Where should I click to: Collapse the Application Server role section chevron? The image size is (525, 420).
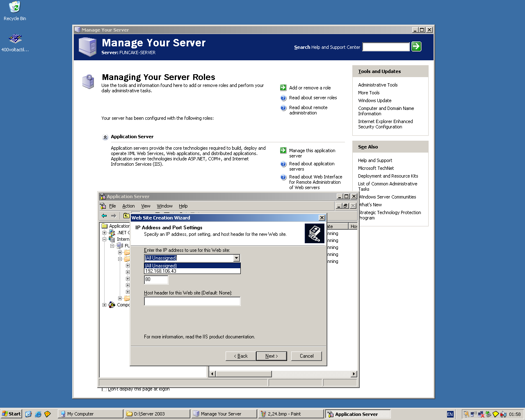(105, 137)
